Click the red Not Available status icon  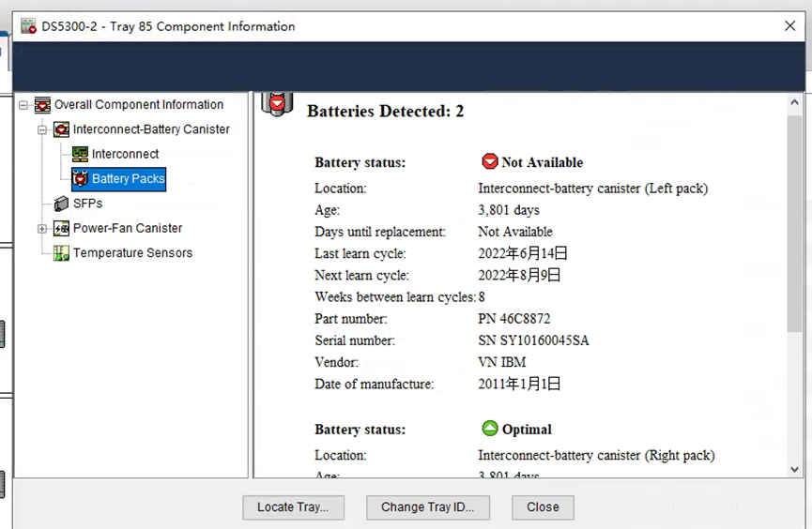click(x=489, y=162)
